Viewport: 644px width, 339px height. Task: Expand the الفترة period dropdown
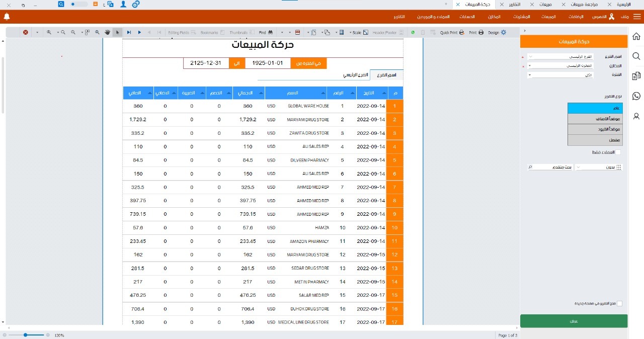coord(560,75)
